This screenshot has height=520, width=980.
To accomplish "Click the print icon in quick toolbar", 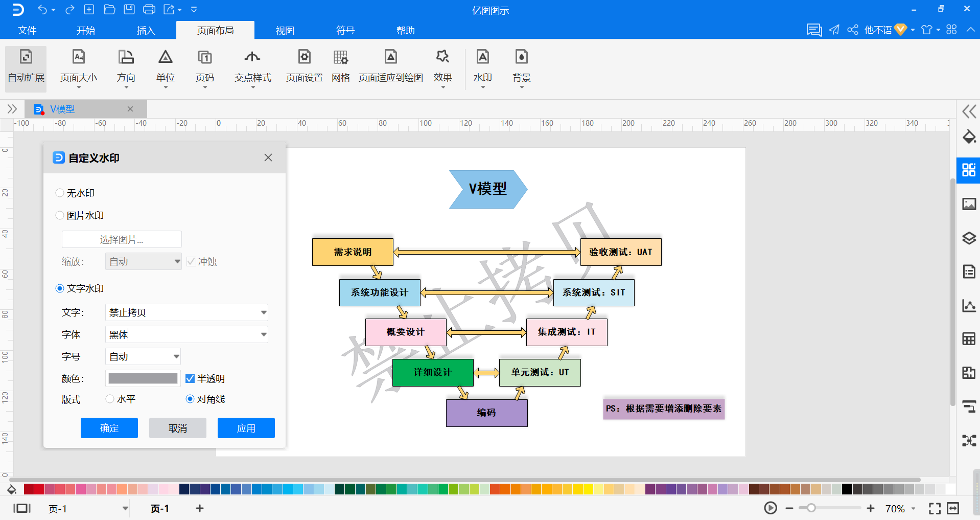I will (149, 9).
